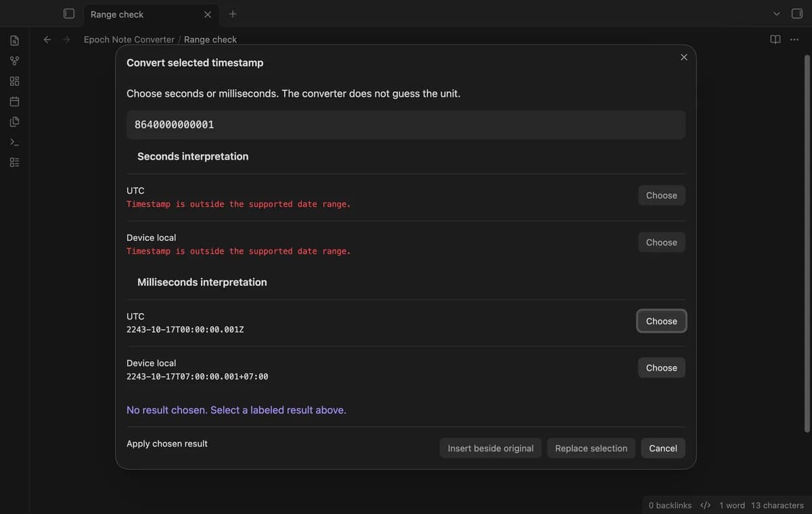
Task: Click the templates copy-pages icon
Action: click(14, 122)
